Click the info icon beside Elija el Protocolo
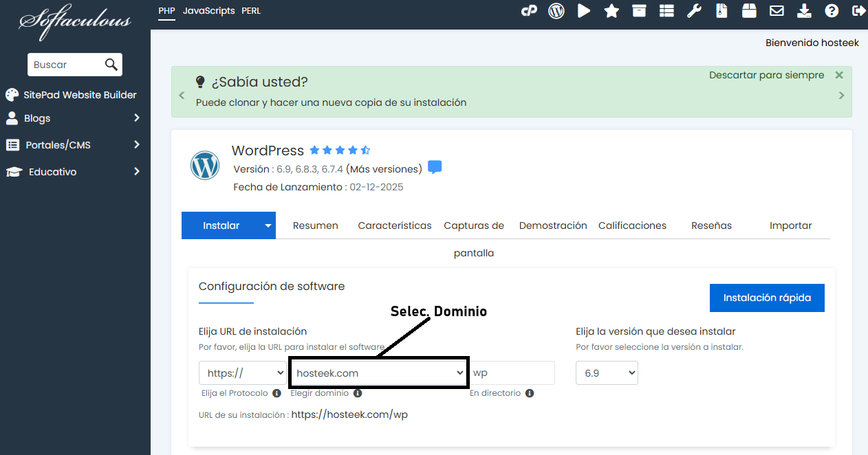This screenshot has width=868, height=455. 276,394
